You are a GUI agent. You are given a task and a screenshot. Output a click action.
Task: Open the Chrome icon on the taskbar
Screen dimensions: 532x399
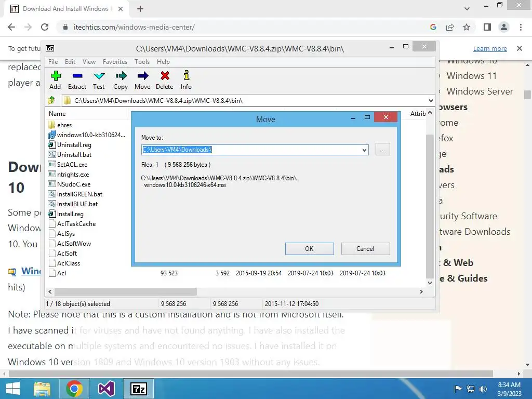[x=74, y=389]
